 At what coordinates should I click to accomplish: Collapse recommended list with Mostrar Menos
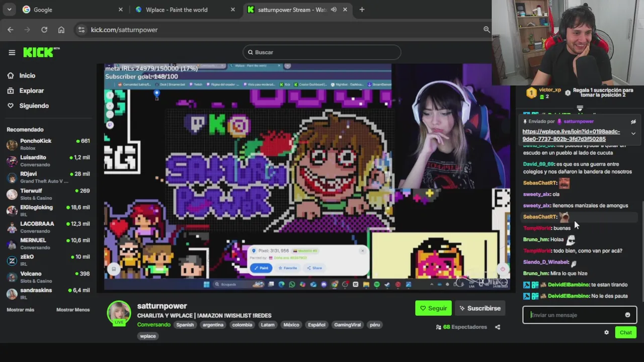coord(73,310)
